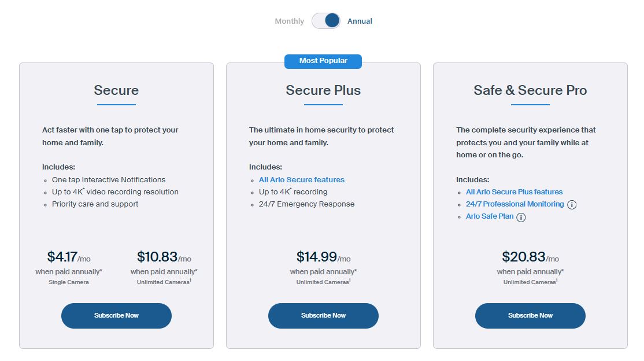Click the $4.17 Single Camera price
Screen dimensions: 644x361
[x=69, y=256]
